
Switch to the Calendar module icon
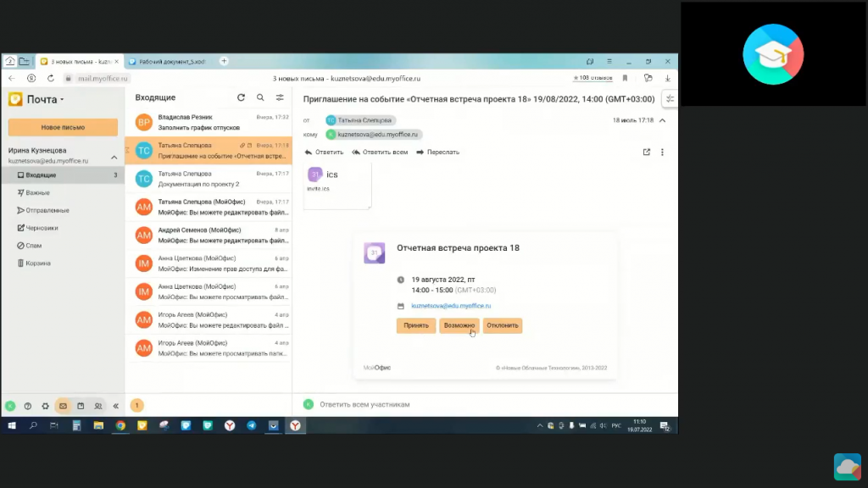click(81, 406)
